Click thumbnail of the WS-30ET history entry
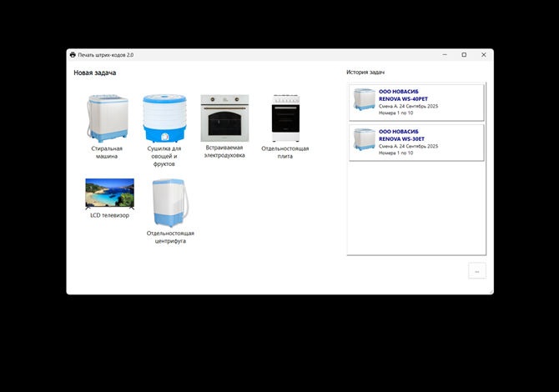 tap(364, 139)
